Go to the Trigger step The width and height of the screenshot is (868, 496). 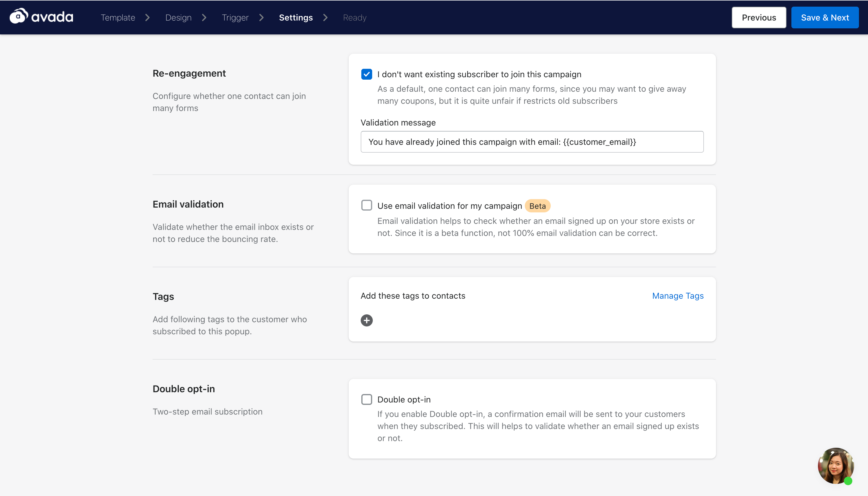tap(235, 18)
